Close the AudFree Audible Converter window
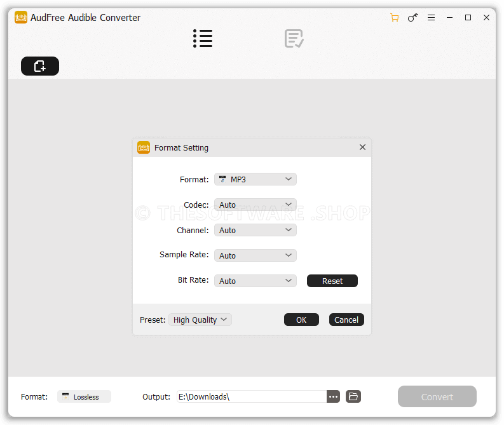This screenshot has height=425, width=504. click(x=486, y=17)
